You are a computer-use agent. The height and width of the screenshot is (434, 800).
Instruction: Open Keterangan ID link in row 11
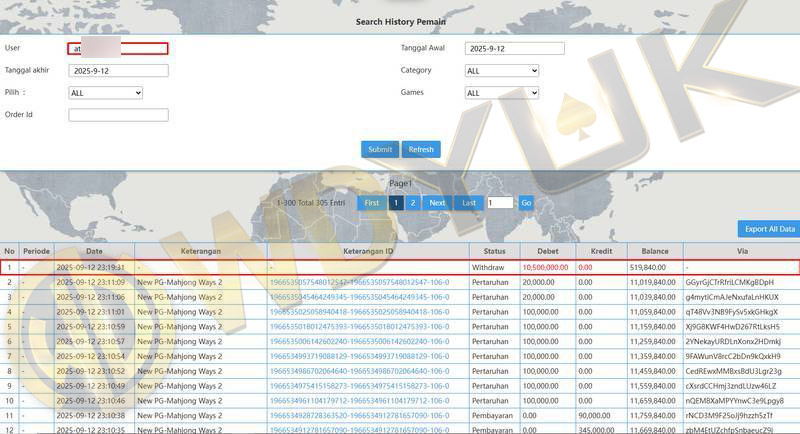coord(359,415)
